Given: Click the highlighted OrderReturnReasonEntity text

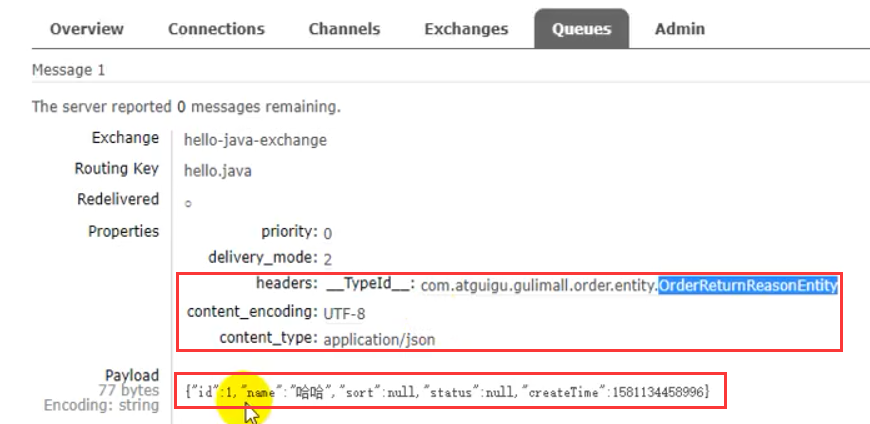Looking at the screenshot, I should 747,286.
